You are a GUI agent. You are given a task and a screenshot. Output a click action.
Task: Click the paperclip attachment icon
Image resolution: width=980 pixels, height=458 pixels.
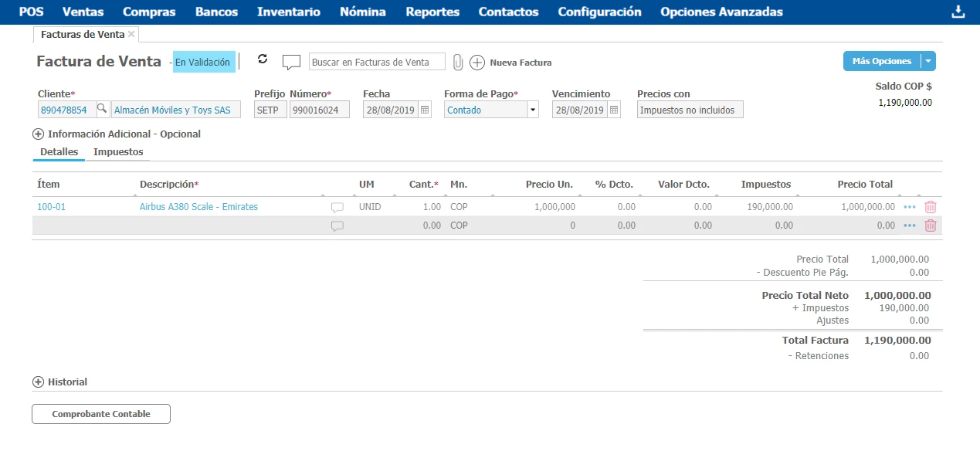(458, 63)
